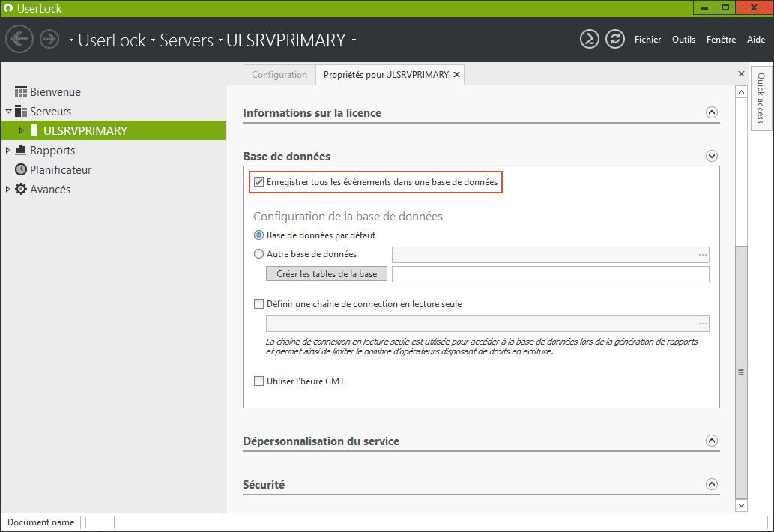Close the Propriétés pour ULSRVPRIMARY tab

[456, 74]
